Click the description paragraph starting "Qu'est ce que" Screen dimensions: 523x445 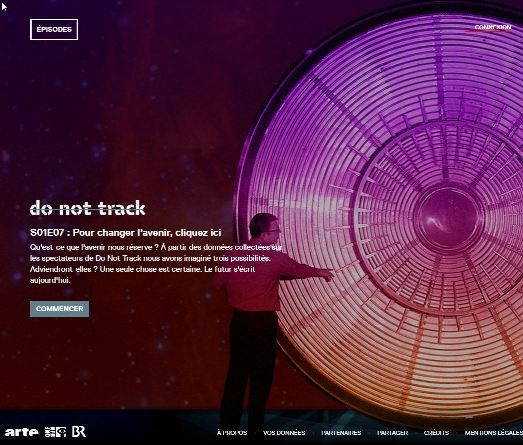156,264
